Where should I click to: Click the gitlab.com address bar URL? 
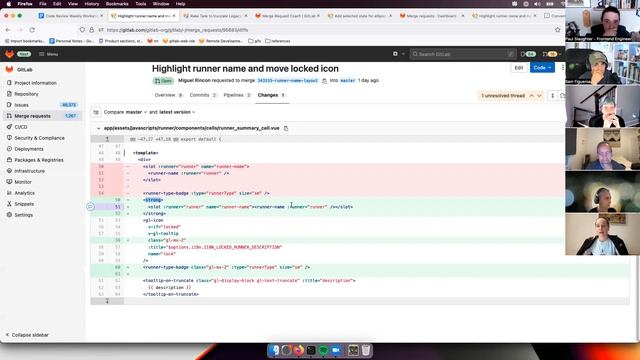tap(177, 30)
